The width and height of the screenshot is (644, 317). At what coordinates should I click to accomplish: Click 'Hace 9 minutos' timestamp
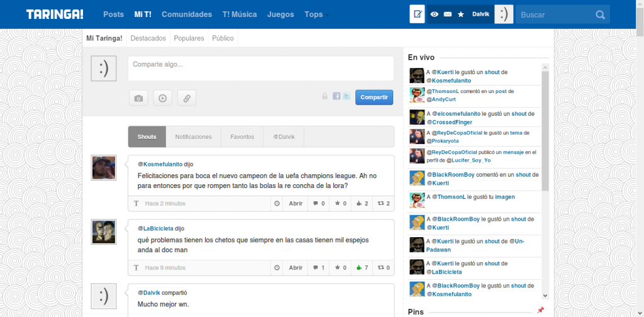coord(165,268)
